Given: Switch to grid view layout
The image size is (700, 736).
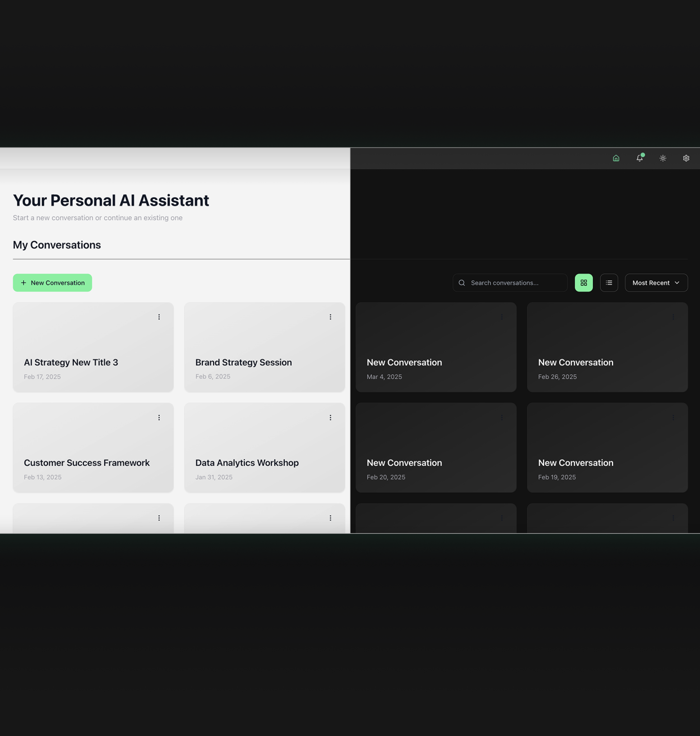Looking at the screenshot, I should click(584, 283).
